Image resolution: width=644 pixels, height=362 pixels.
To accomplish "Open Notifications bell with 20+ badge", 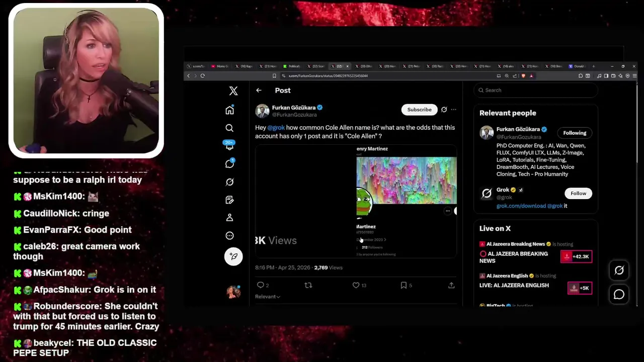I will coord(229,146).
